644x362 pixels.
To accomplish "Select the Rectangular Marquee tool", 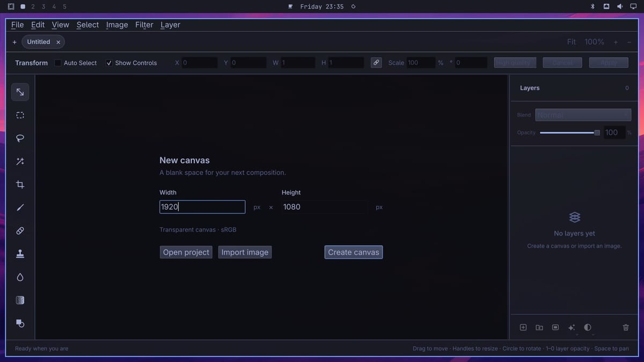I will click(20, 115).
